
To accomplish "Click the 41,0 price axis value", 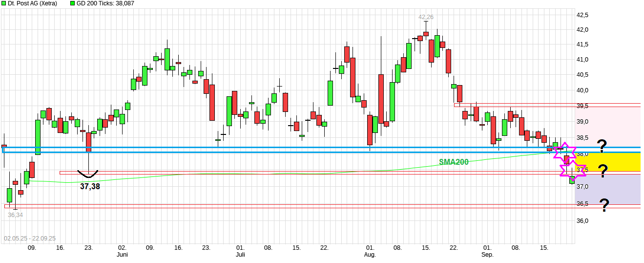I will tap(582, 60).
